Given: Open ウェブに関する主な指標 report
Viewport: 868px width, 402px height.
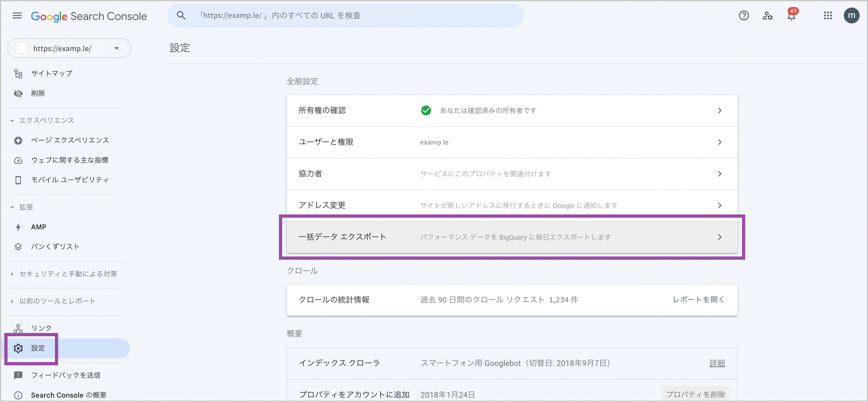Looking at the screenshot, I should tap(70, 160).
